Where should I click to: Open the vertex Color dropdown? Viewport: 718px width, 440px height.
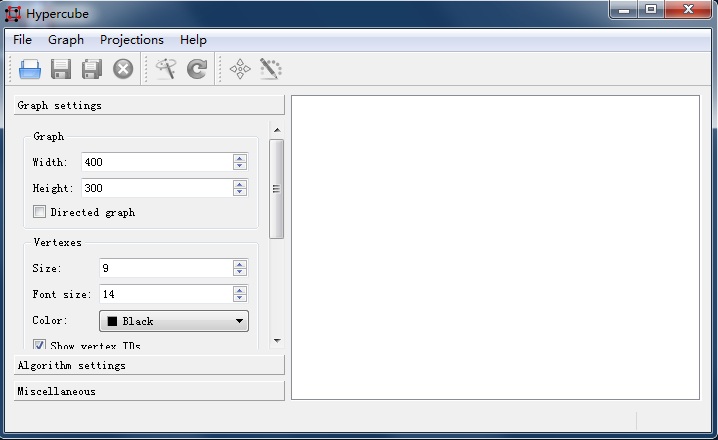pos(174,321)
